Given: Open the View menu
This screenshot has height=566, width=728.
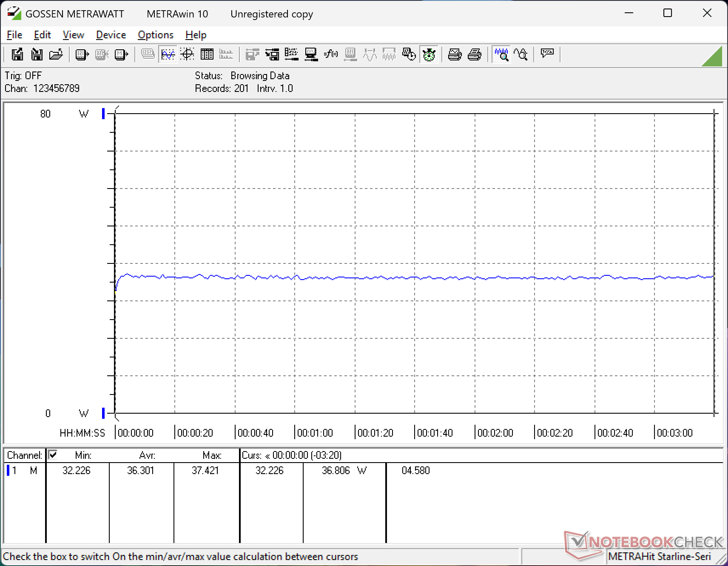Looking at the screenshot, I should coord(73,35).
